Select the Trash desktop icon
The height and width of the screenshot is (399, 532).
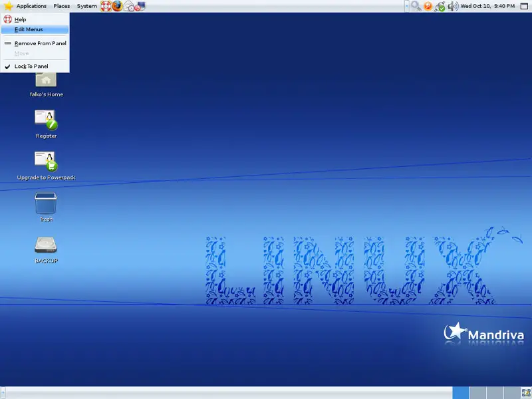coord(46,203)
